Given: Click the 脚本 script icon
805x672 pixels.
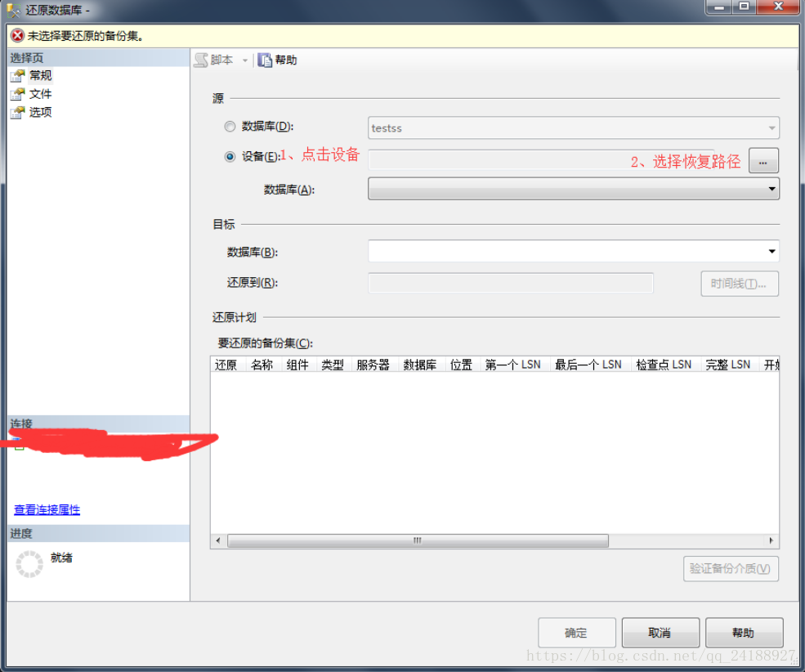Looking at the screenshot, I should [201, 60].
